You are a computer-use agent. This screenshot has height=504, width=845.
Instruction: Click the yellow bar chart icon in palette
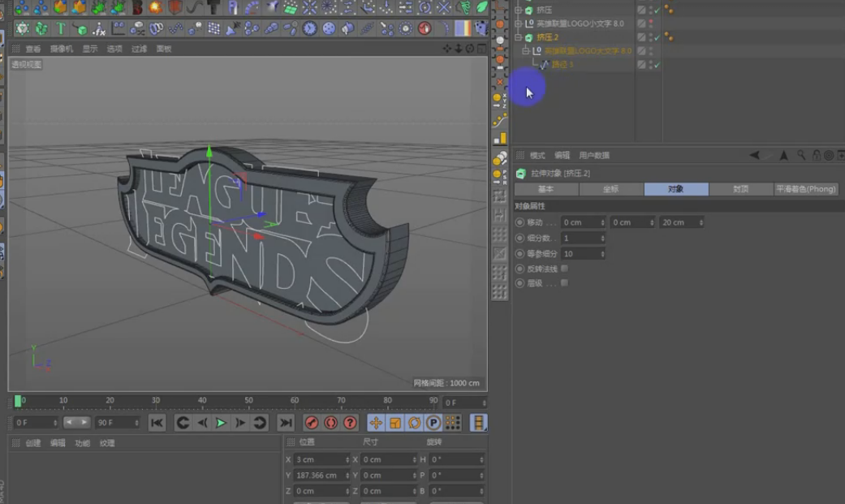tap(499, 139)
